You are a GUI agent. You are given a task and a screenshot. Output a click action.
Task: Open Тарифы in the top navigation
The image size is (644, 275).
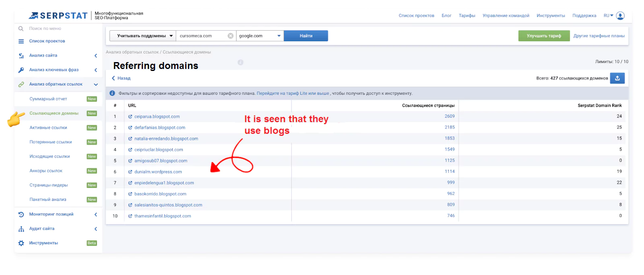[467, 16]
